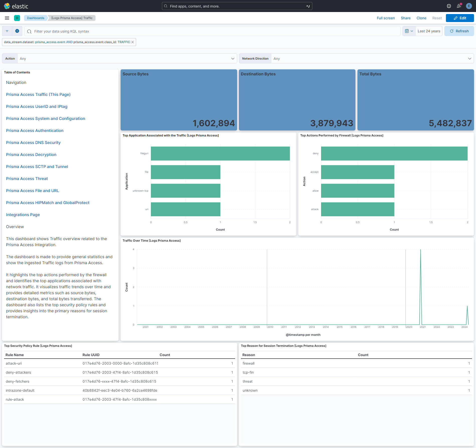Add a filter using the plus icon
Screen dimensions: 476x448
(17, 31)
